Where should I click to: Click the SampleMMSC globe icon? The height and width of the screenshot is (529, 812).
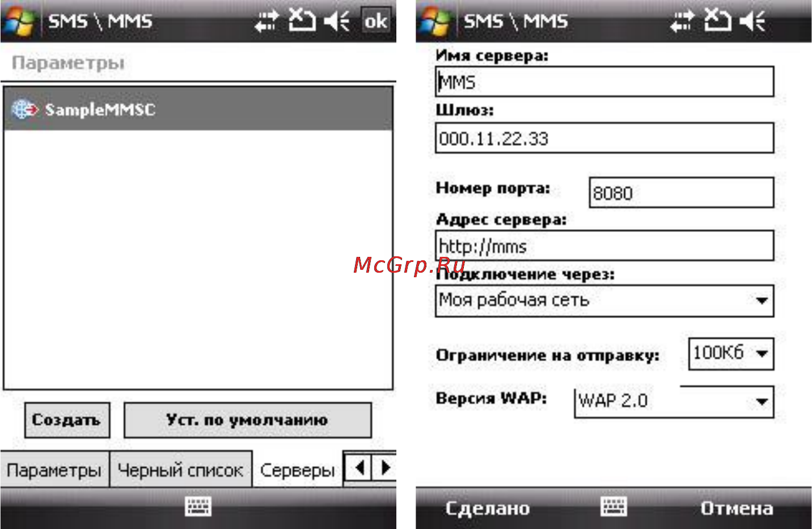coord(24,109)
